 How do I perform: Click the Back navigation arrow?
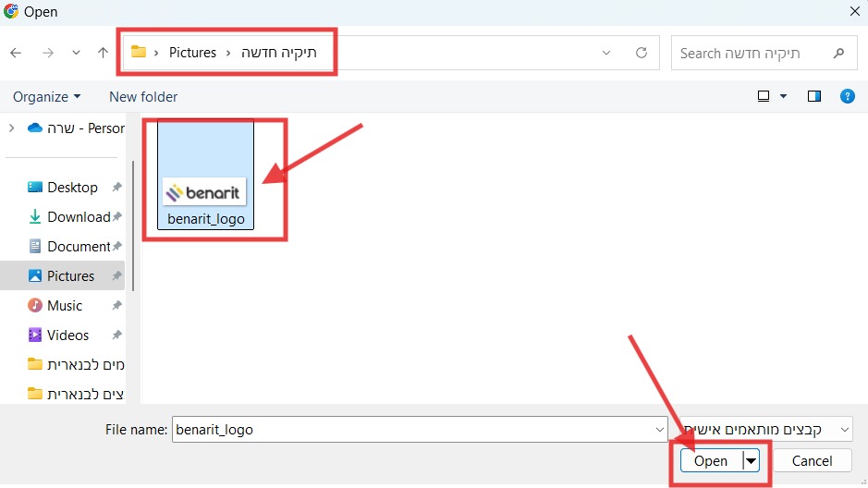point(16,53)
